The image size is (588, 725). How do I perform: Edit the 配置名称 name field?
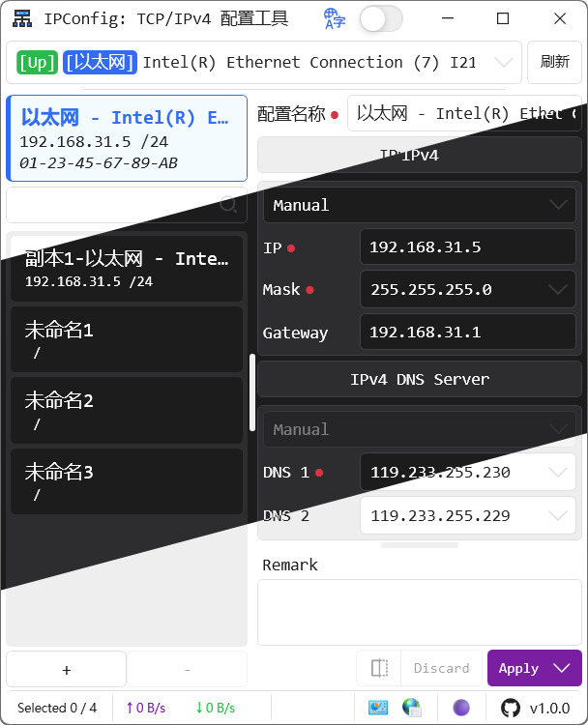coord(464,114)
